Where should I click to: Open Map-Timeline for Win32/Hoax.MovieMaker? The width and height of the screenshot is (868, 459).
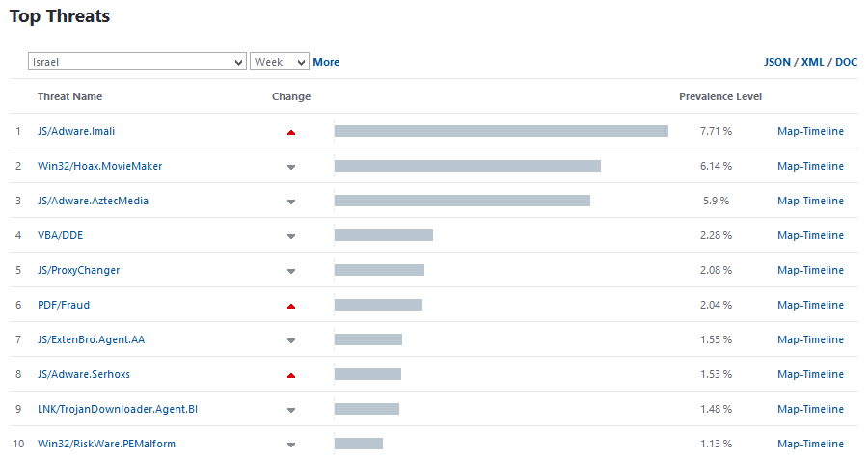810,166
